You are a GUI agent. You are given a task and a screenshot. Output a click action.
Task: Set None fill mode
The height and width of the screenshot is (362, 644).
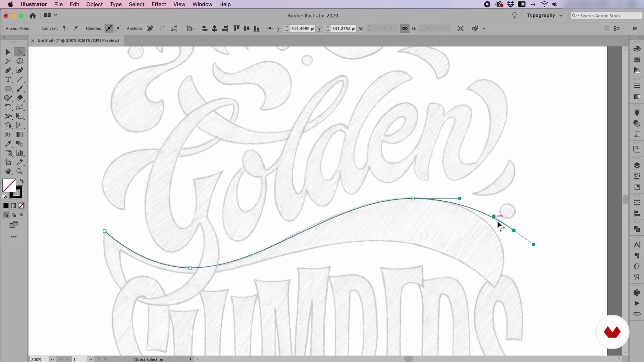(21, 206)
